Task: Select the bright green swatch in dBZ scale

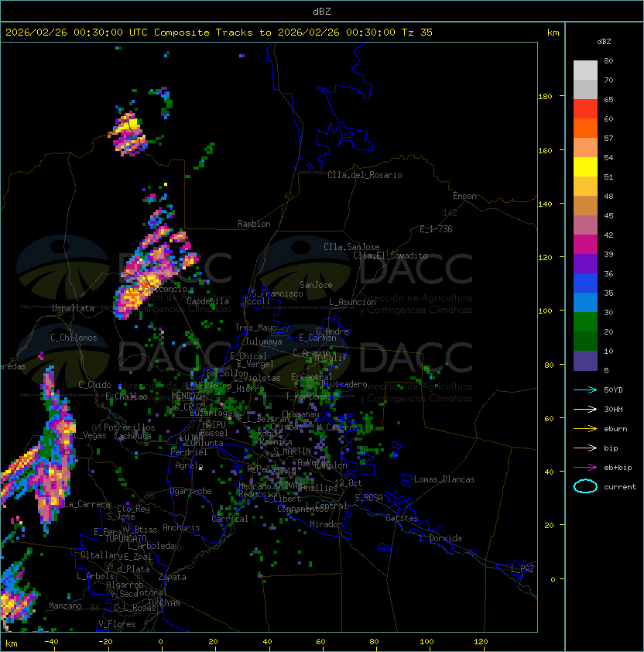Action: pos(585,322)
